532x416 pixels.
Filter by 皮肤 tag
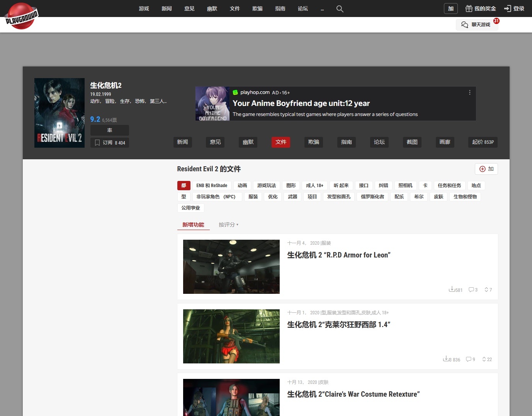(x=439, y=197)
